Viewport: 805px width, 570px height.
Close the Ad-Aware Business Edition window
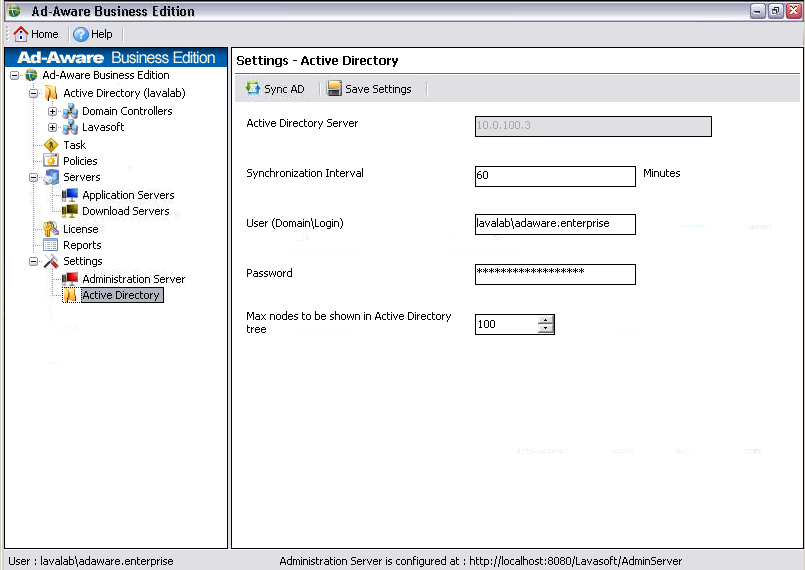pos(794,11)
